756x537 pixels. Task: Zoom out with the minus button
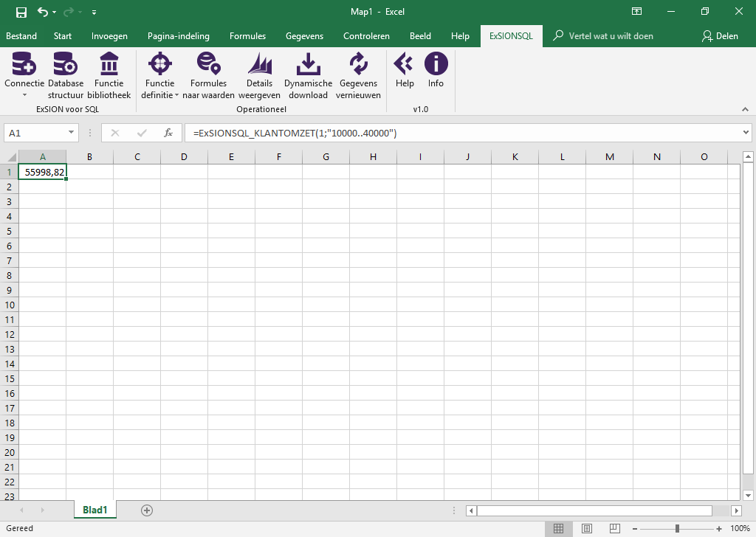(x=635, y=529)
